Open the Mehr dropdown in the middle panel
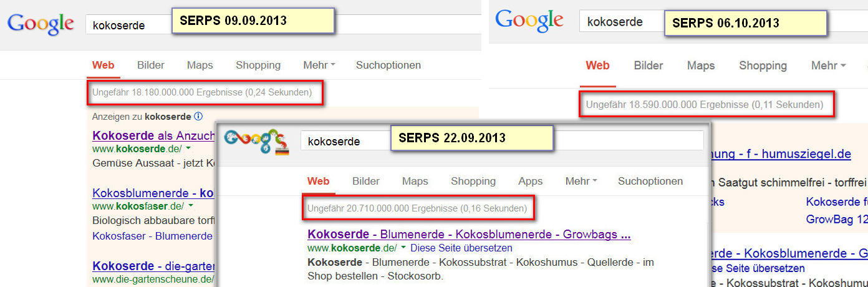This screenshot has height=287, width=868. point(581,182)
